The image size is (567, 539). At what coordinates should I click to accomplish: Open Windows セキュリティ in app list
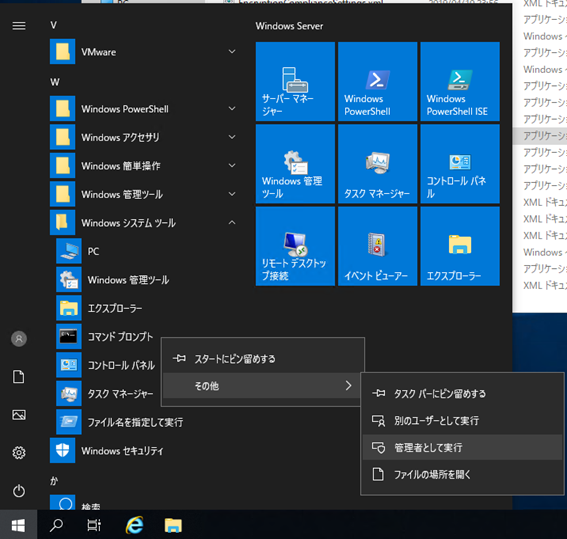pos(145,450)
